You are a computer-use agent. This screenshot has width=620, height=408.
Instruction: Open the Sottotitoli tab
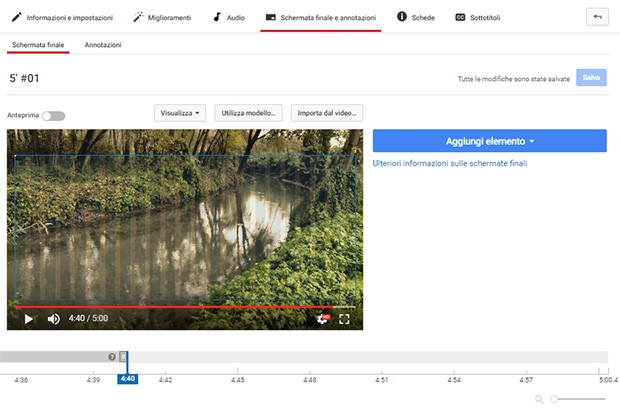[x=478, y=17]
